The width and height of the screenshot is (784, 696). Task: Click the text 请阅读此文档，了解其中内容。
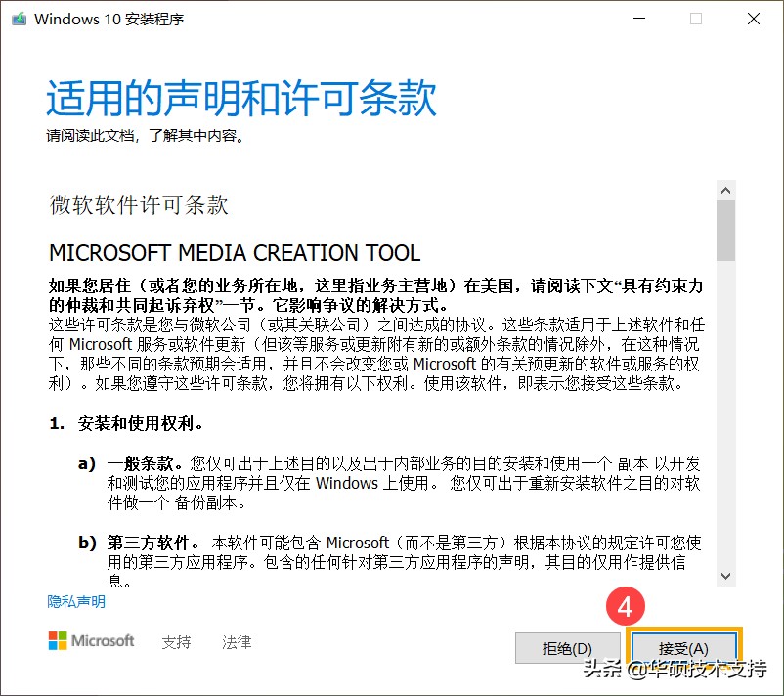coord(146,136)
